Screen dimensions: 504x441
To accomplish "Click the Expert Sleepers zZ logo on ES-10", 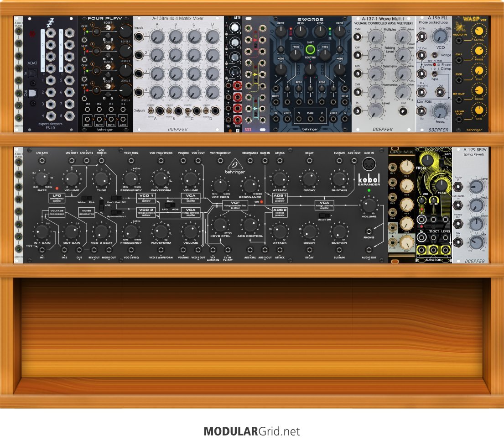I will pyautogui.click(x=50, y=23).
